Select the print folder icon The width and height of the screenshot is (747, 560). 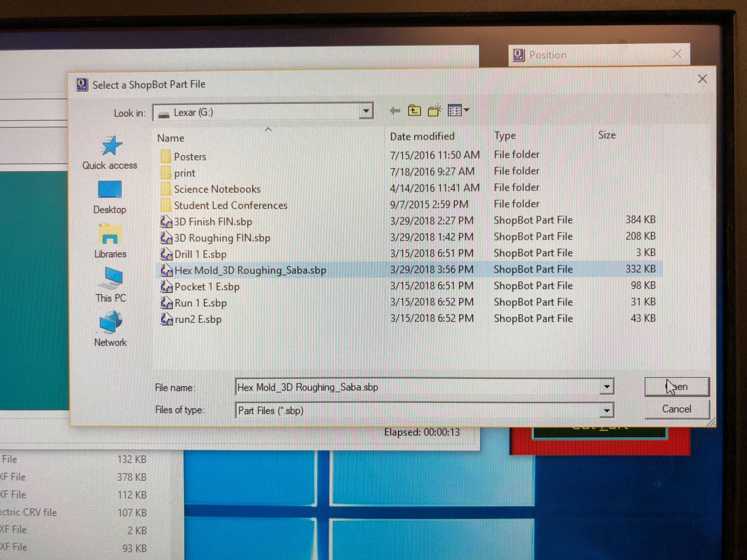pos(166,173)
